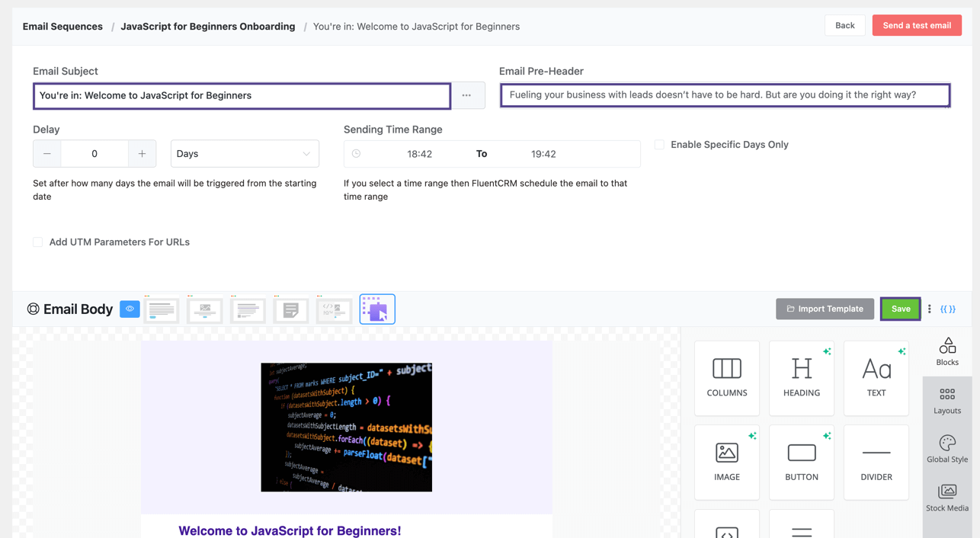Click the Image block element

[726, 462]
